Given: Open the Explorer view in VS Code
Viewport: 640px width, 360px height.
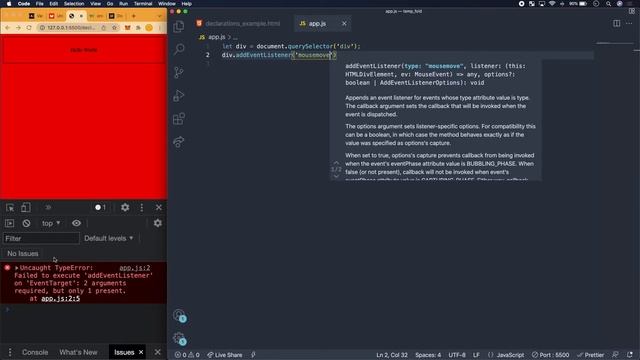Looking at the screenshot, I should (179, 27).
